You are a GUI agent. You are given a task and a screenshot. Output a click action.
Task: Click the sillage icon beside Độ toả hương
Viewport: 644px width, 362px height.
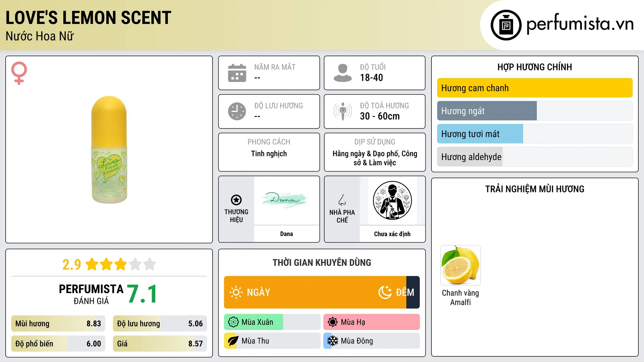(343, 111)
